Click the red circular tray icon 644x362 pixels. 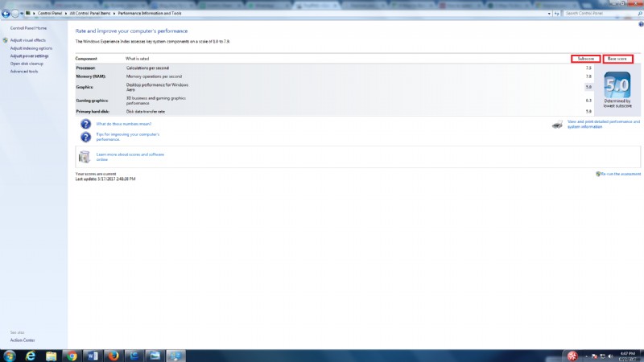coord(572,356)
